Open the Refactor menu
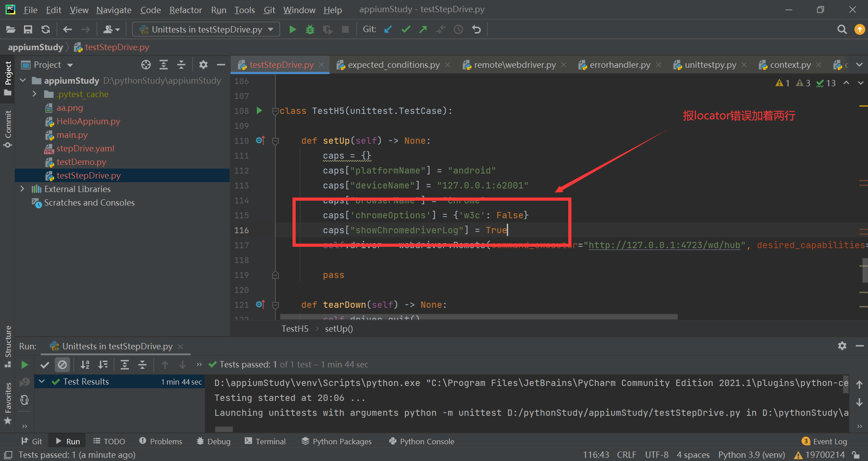 185,9
